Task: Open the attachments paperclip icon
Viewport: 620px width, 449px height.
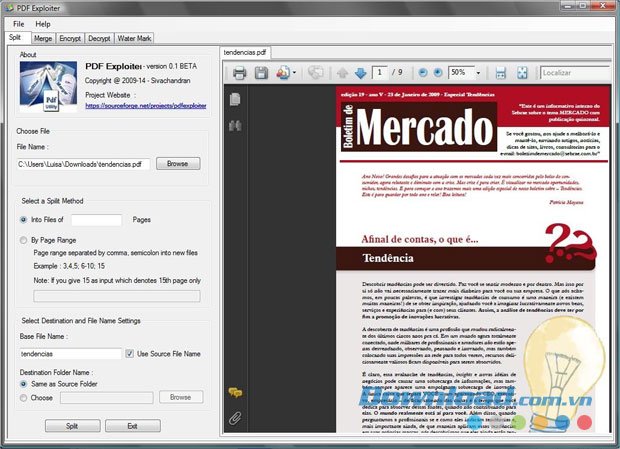Action: click(x=235, y=418)
